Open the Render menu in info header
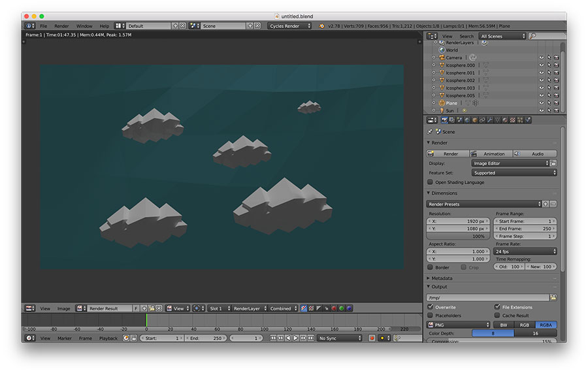Screen dimensions: 588x373 point(61,26)
